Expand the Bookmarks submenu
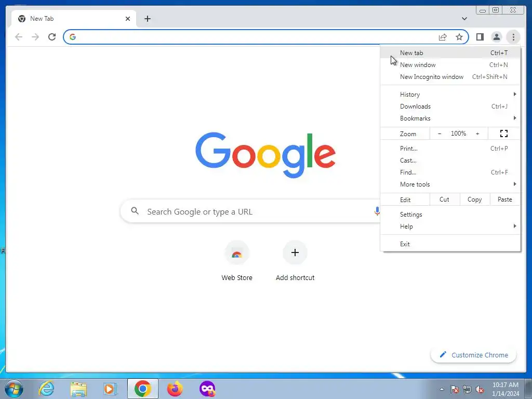This screenshot has width=532, height=399. point(450,118)
